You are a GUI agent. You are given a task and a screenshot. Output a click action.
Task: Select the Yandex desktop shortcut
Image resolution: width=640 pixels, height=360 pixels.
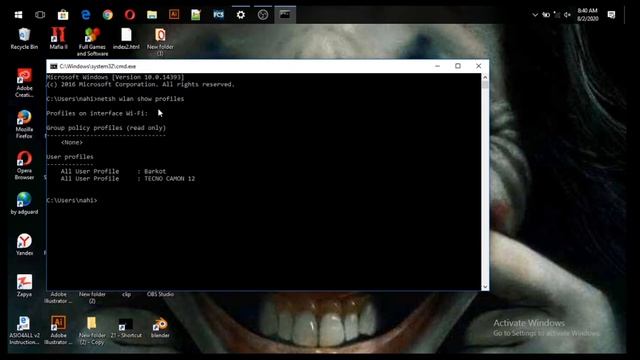[24, 244]
